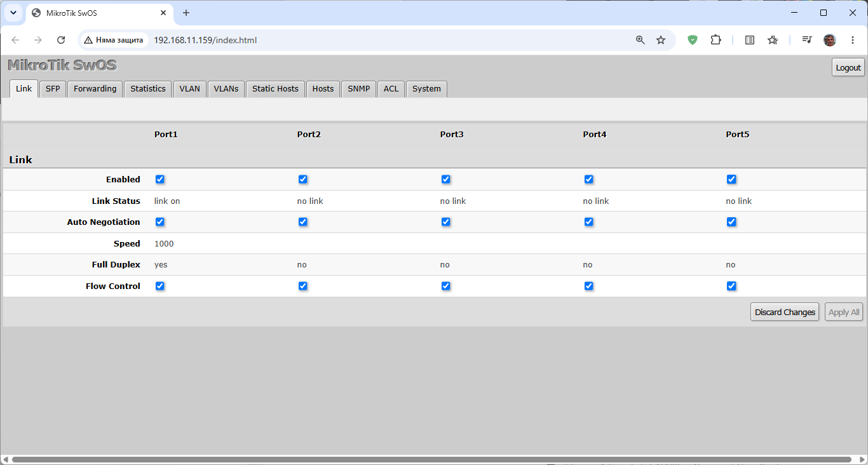
Task: Close the MikroTik SwOS browser tab
Action: [x=163, y=13]
